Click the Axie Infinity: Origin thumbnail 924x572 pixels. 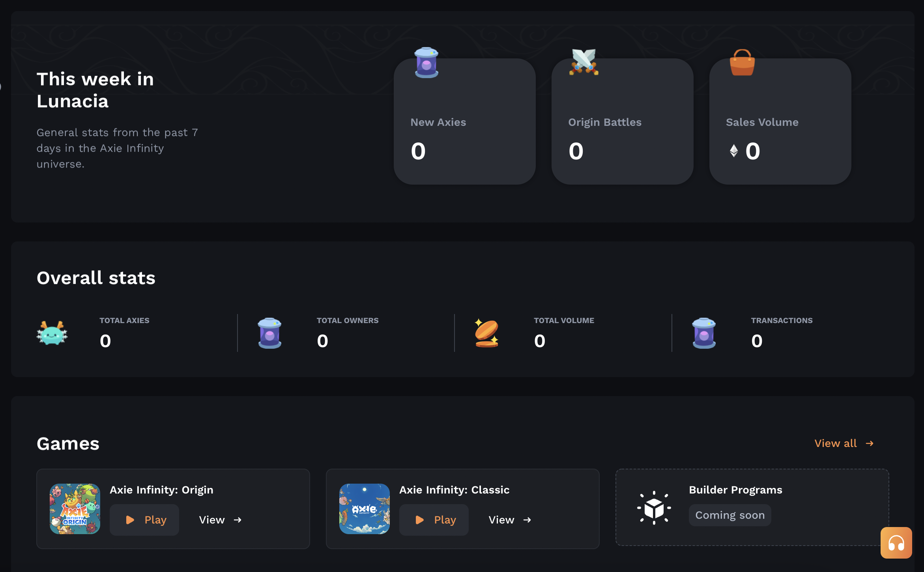(x=75, y=509)
